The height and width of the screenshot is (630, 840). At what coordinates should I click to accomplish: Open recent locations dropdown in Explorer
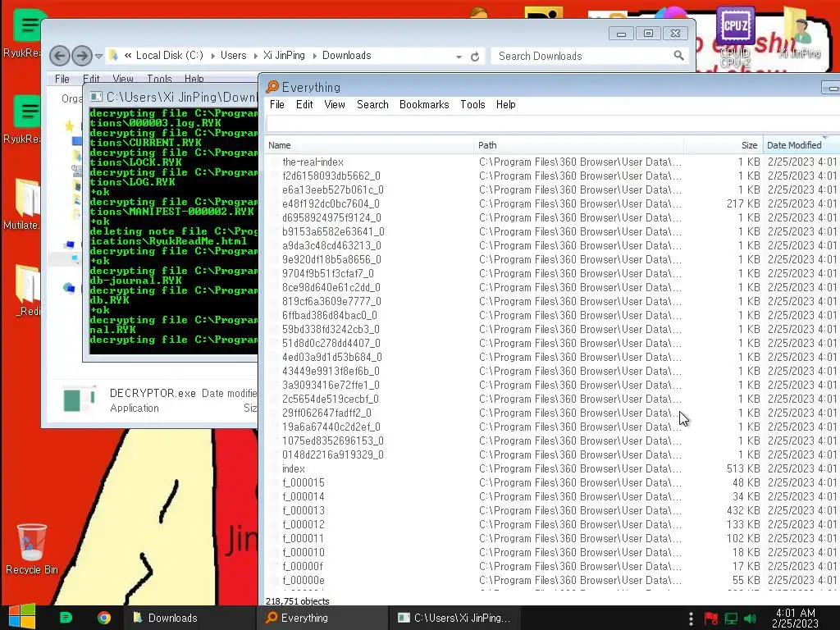tap(98, 56)
